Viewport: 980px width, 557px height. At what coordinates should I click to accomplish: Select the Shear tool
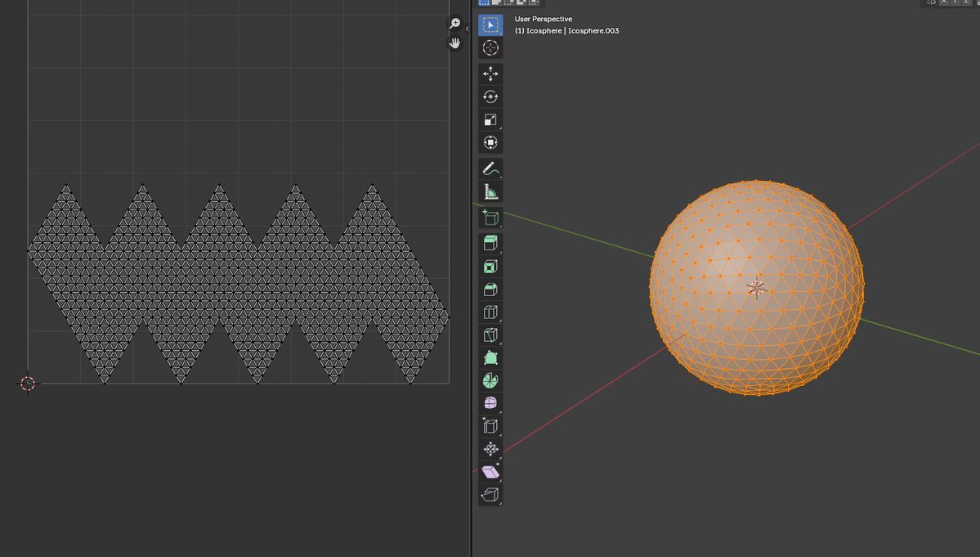pos(490,471)
